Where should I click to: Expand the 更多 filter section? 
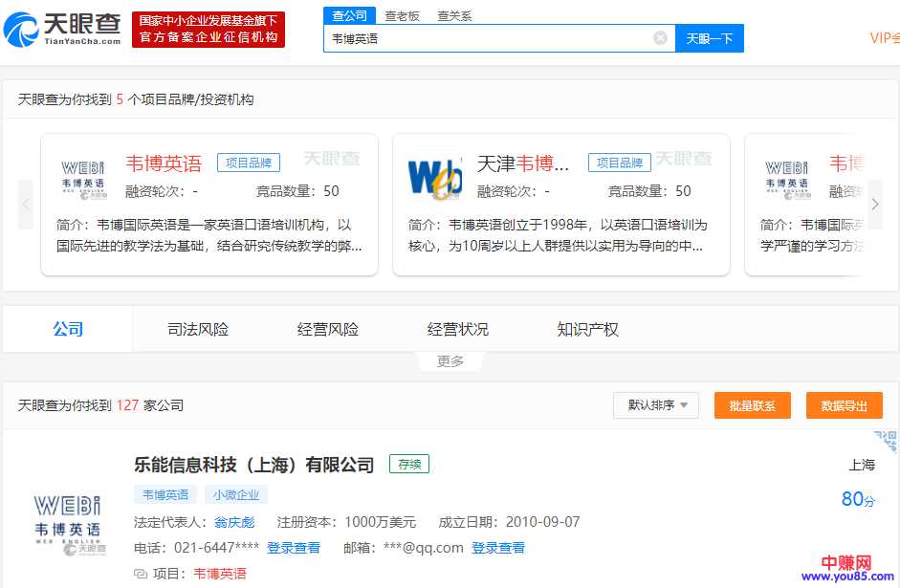pos(450,361)
